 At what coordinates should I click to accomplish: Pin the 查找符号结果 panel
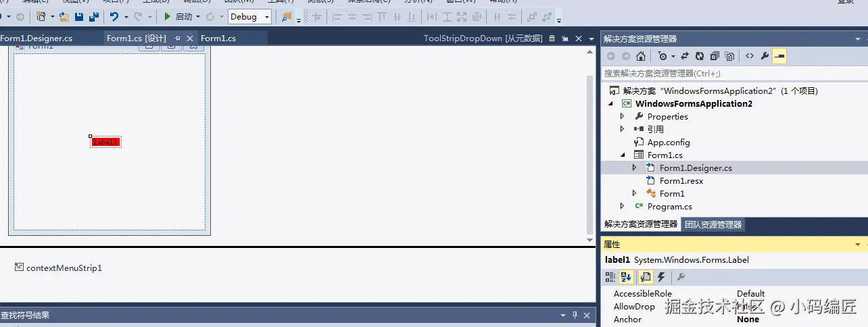point(575,315)
